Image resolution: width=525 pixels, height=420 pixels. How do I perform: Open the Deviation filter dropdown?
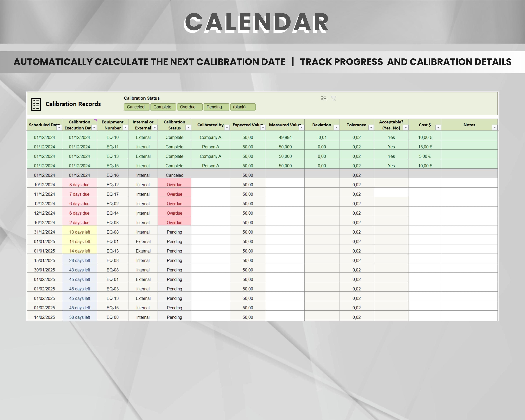point(336,128)
